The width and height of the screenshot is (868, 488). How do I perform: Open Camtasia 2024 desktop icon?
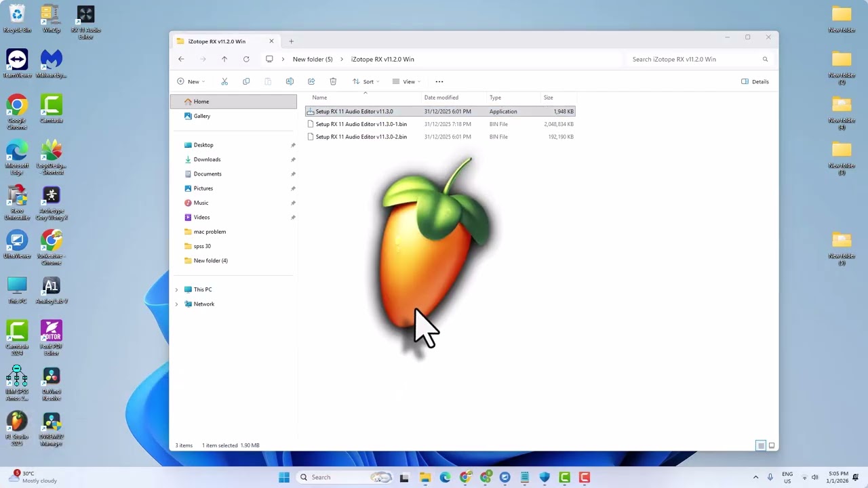tap(17, 338)
